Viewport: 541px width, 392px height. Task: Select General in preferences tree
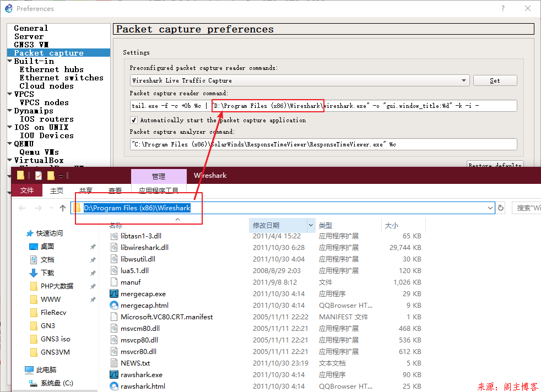[31, 28]
